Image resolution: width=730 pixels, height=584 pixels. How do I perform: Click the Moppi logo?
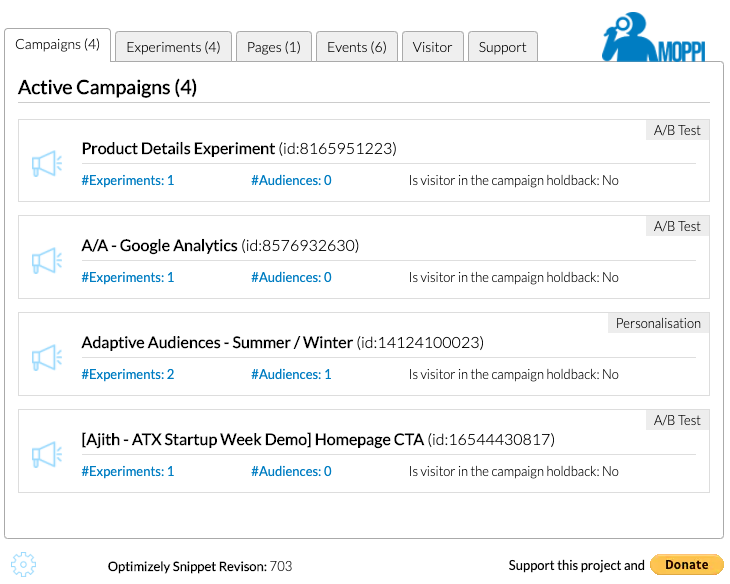(x=654, y=37)
